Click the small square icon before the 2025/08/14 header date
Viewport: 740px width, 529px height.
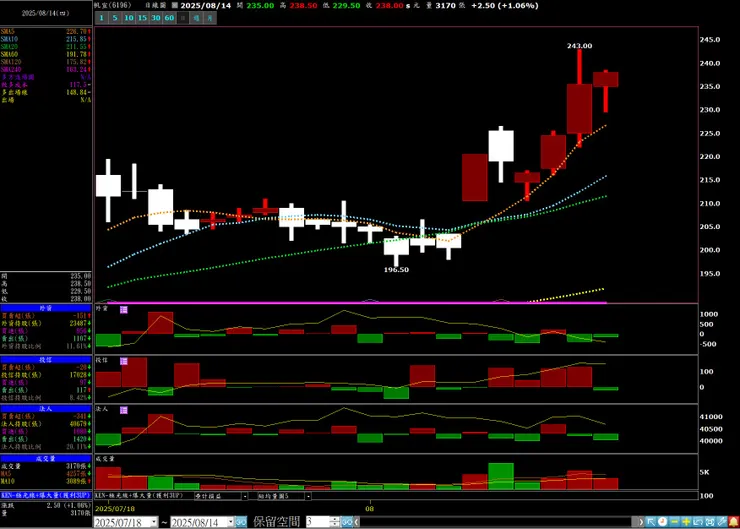point(175,6)
